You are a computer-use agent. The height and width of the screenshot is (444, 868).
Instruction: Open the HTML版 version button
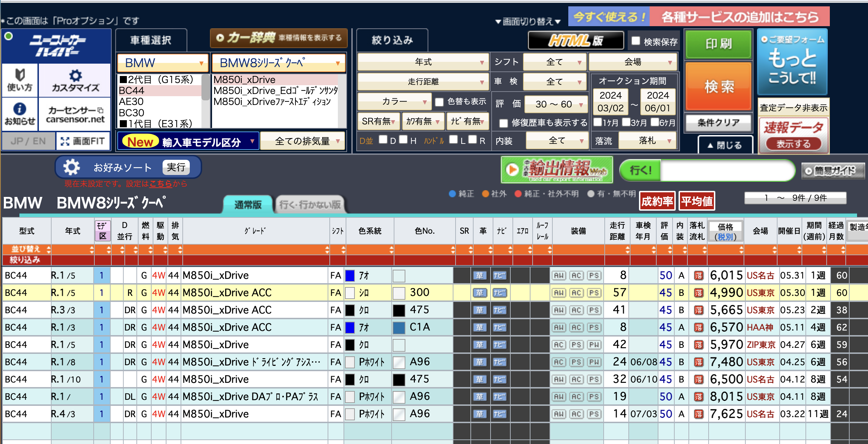tap(576, 41)
